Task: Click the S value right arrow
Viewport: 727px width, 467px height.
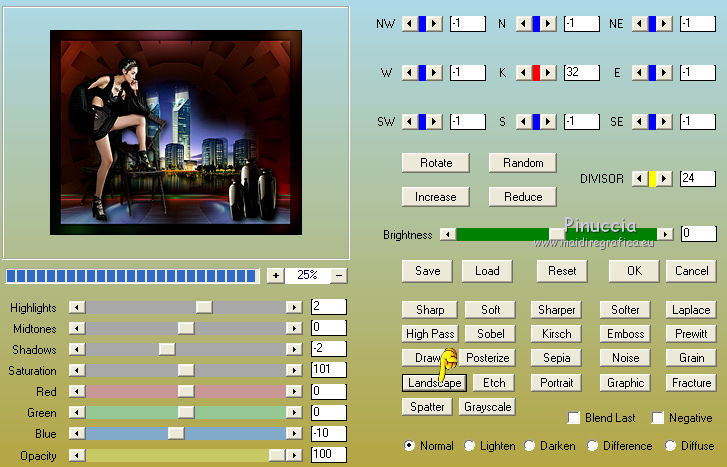Action: pyautogui.click(x=548, y=122)
